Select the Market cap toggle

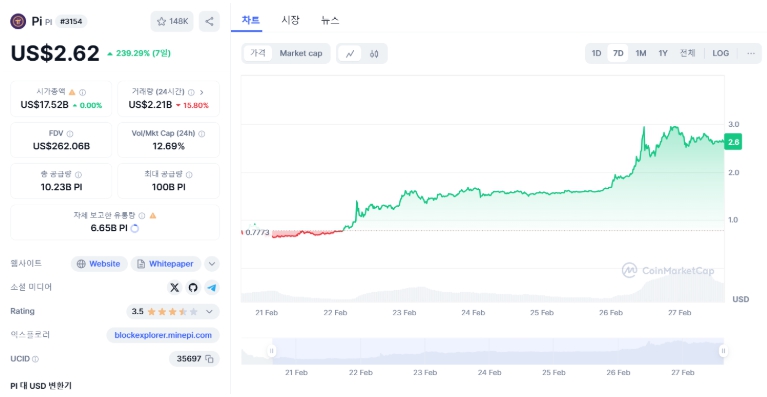pyautogui.click(x=301, y=53)
